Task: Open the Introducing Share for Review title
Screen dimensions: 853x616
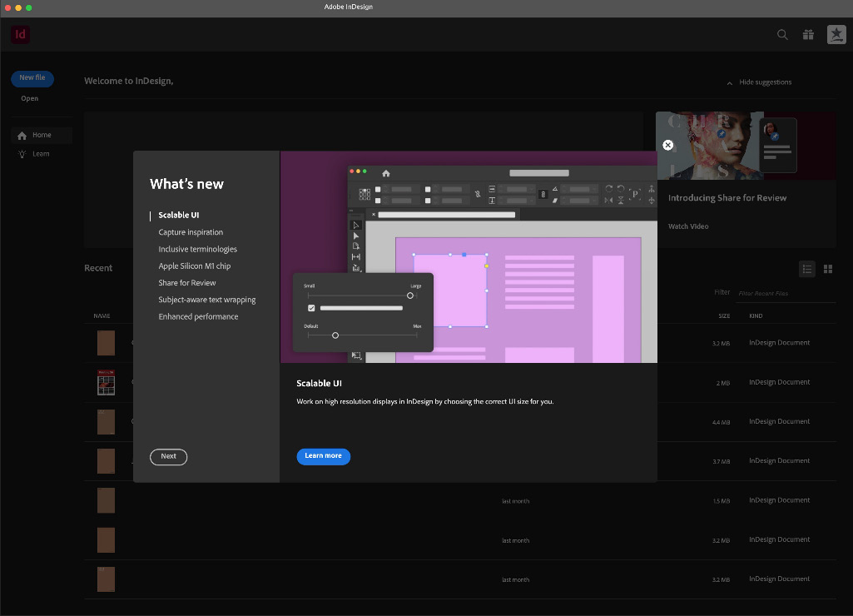Action: pyautogui.click(x=727, y=198)
